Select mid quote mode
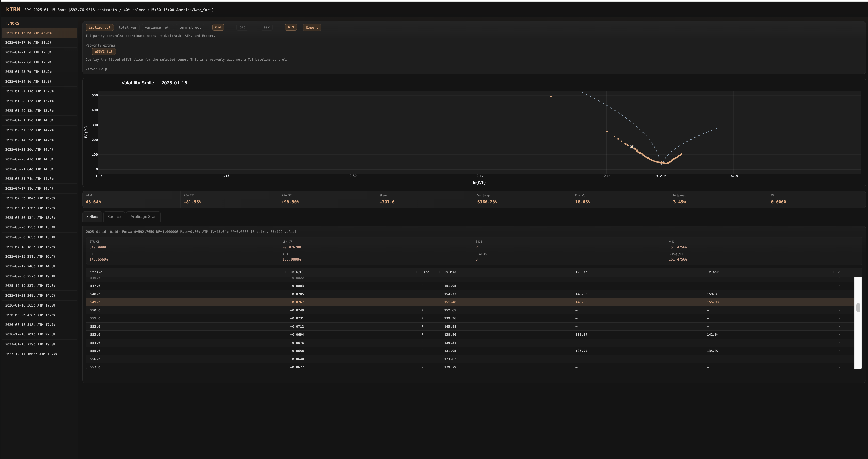 [218, 27]
